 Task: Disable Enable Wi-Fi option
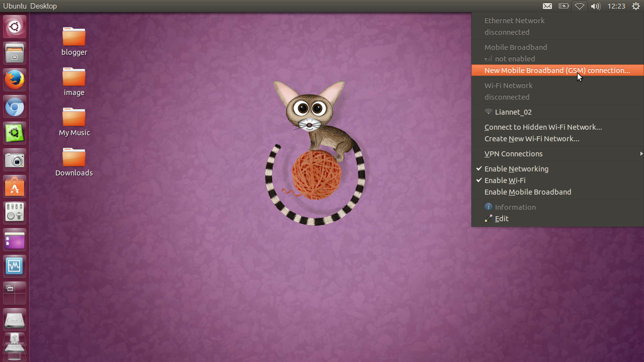tap(505, 180)
